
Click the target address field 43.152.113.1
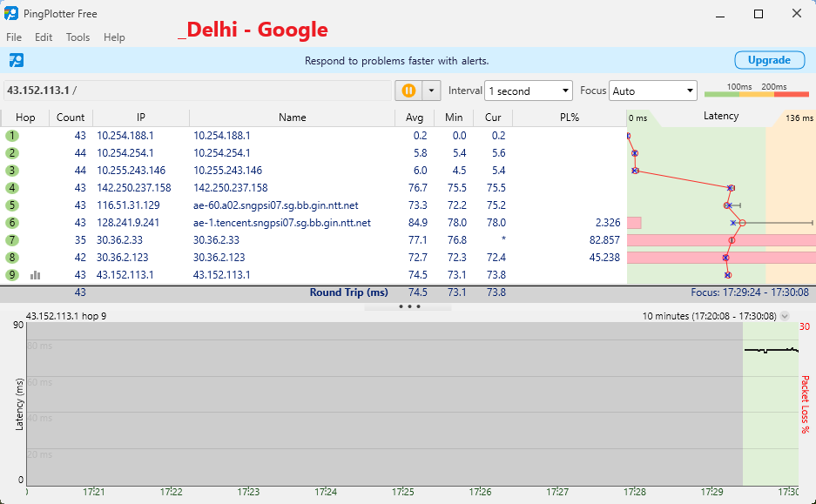click(198, 91)
